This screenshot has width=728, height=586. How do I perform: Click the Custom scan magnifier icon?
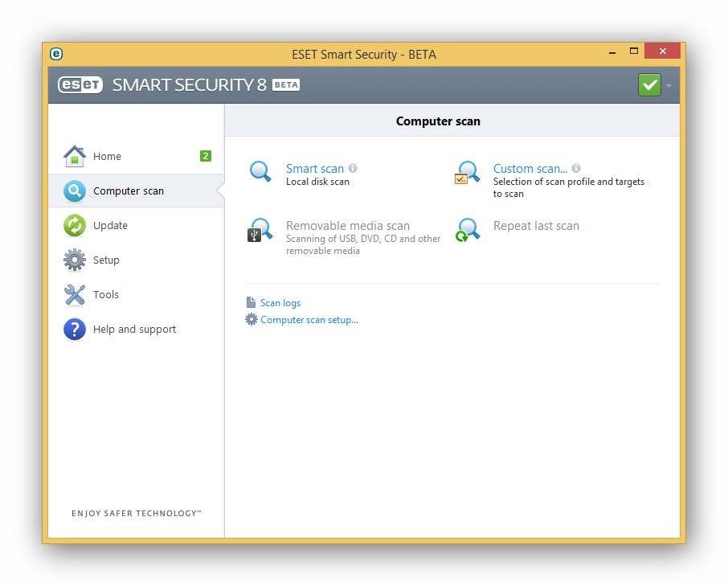tap(467, 173)
